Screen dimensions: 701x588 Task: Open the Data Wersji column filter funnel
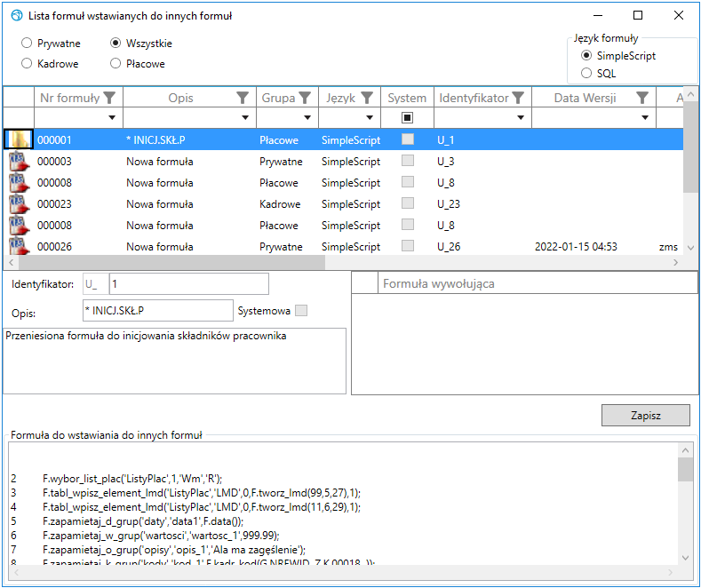[642, 98]
